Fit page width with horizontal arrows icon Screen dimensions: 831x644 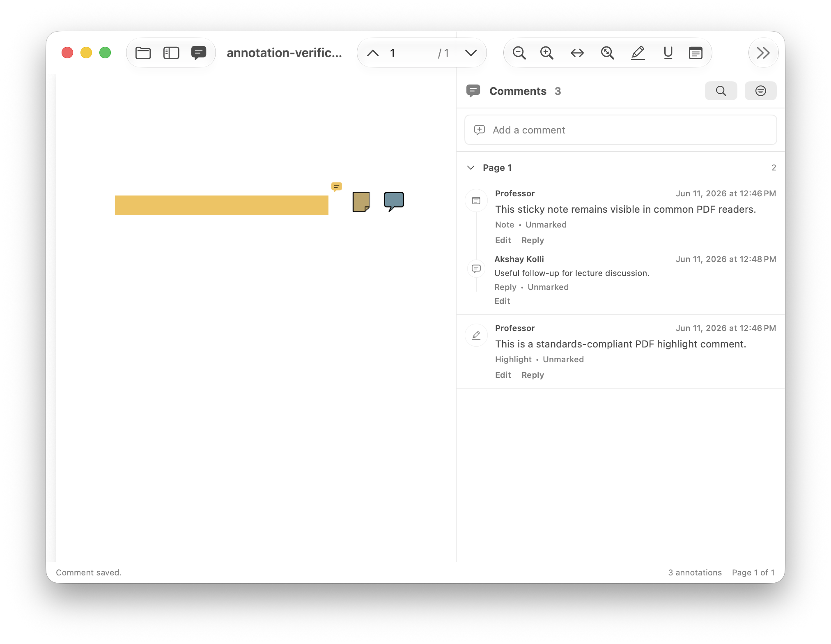point(577,53)
